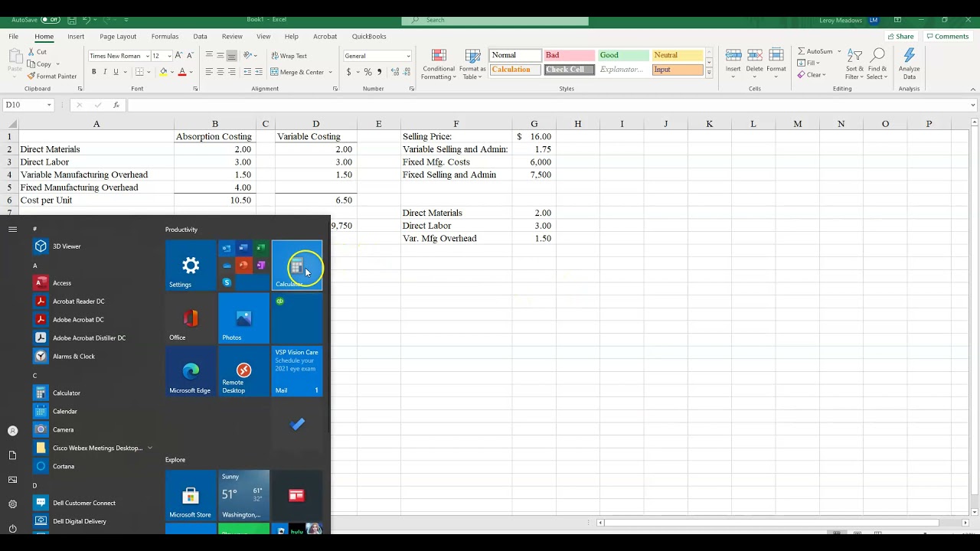Viewport: 980px width, 551px height.
Task: Expand the Merge & Center dropdown arrow
Action: coord(331,72)
